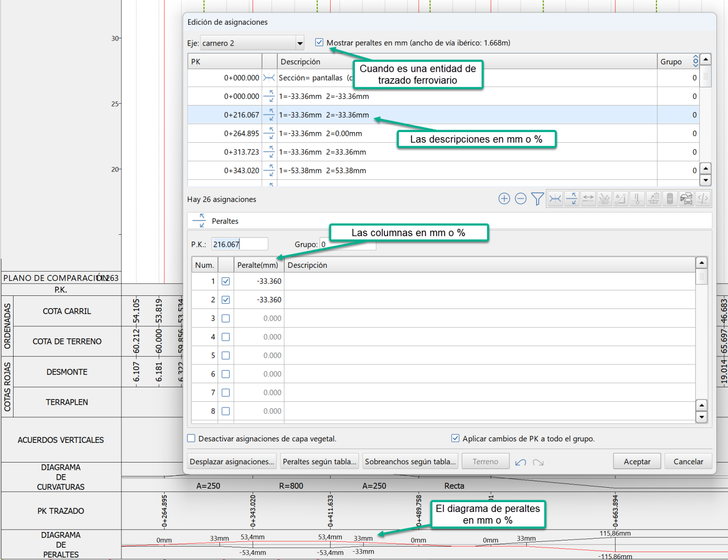Screen dimensions: 728x560
Task: Select the geology points assignment icon
Action: tap(621, 199)
